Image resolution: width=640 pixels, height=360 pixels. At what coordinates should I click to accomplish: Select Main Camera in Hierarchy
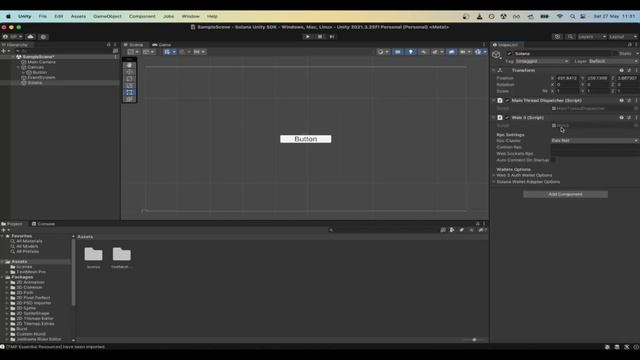(x=41, y=62)
